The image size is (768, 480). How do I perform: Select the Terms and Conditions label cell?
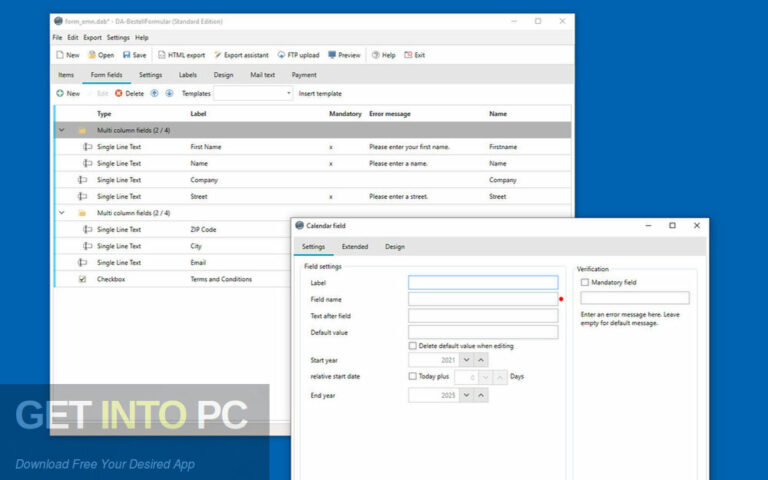click(221, 279)
